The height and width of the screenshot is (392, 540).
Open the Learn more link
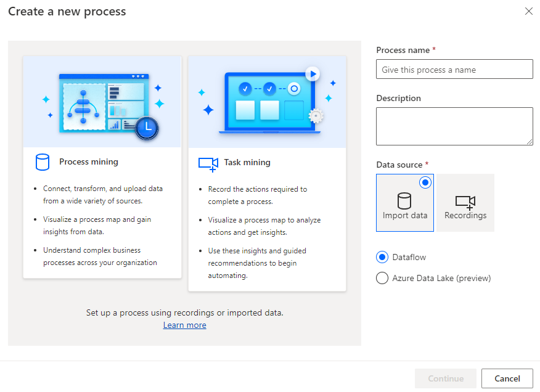point(184,325)
